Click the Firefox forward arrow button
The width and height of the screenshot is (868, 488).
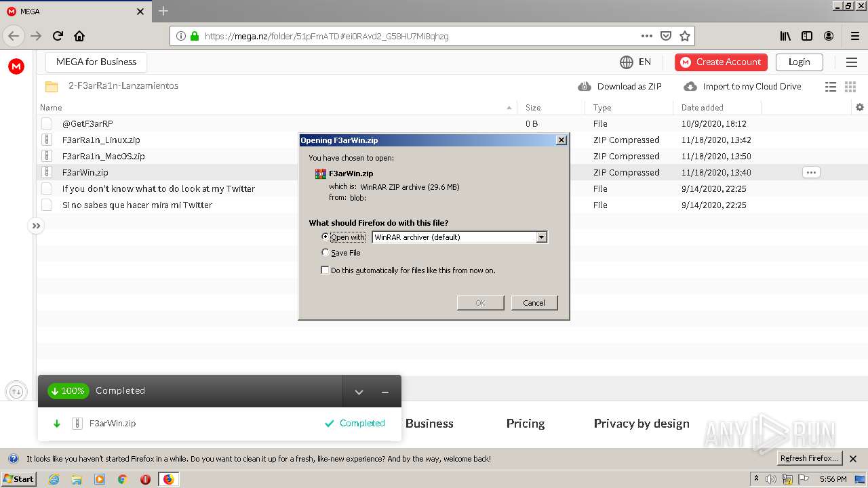(36, 36)
